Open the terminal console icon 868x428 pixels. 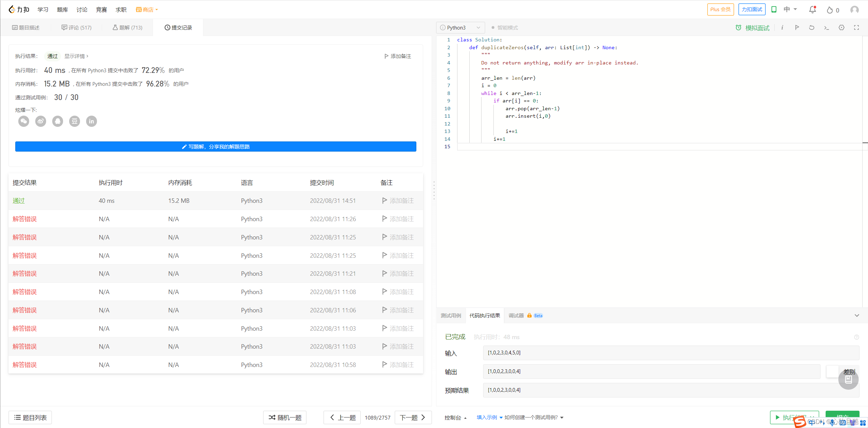tap(826, 27)
